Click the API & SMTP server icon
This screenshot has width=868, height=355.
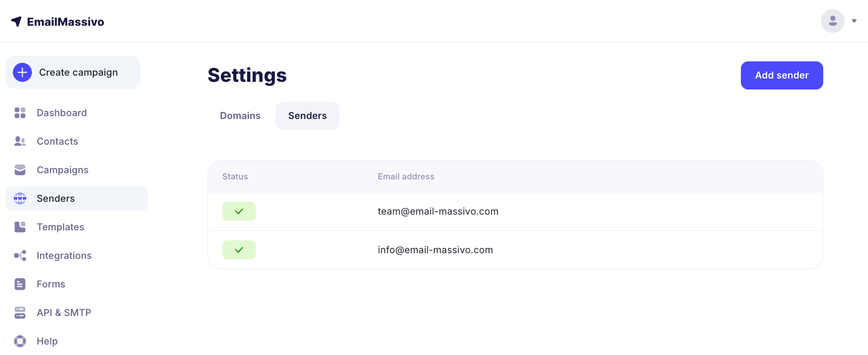point(20,313)
